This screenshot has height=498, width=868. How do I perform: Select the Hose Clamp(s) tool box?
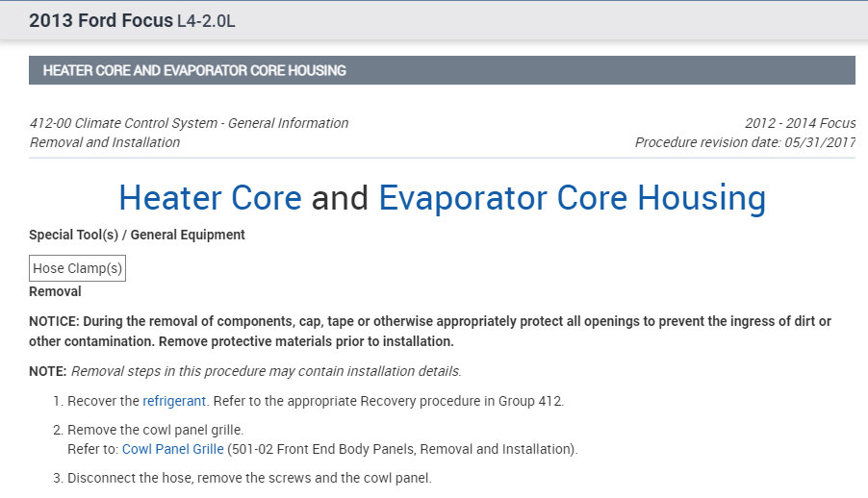[x=78, y=268]
